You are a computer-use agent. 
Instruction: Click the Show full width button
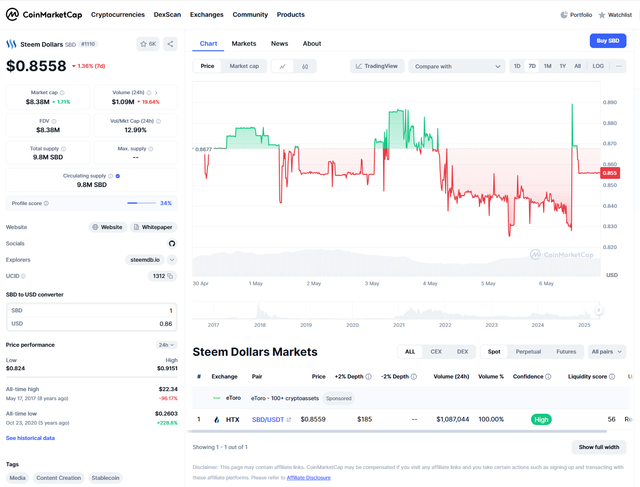pos(599,447)
